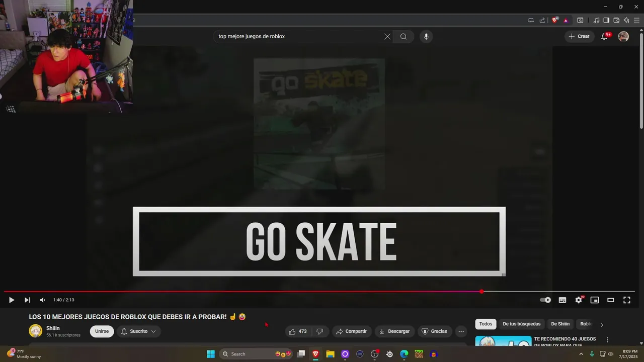The width and height of the screenshot is (644, 362).
Task: Expand the Suscrito notification dropdown
Action: 139,331
